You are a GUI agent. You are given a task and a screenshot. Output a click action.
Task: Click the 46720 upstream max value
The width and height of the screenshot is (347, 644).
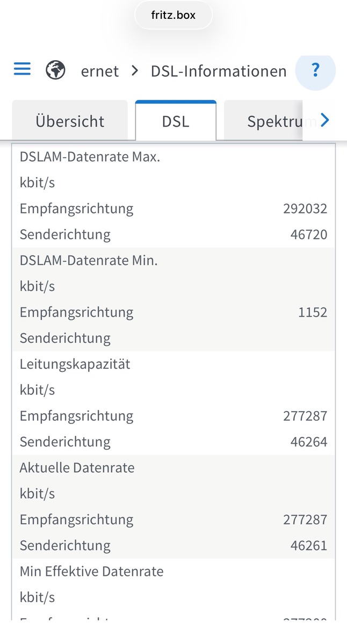pos(309,235)
